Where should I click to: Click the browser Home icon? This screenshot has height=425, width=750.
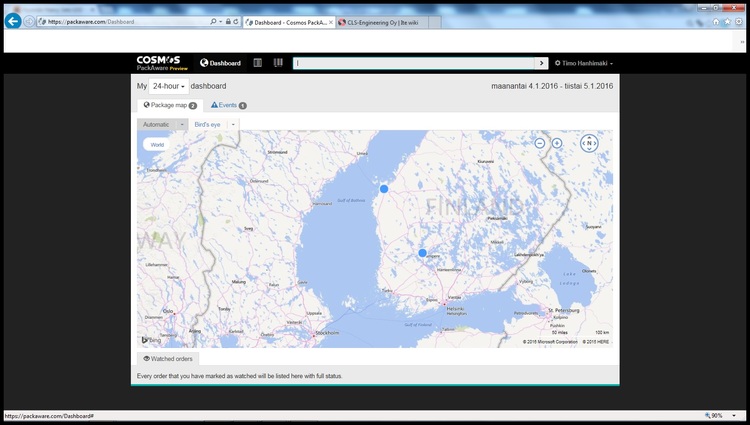pyautogui.click(x=716, y=22)
